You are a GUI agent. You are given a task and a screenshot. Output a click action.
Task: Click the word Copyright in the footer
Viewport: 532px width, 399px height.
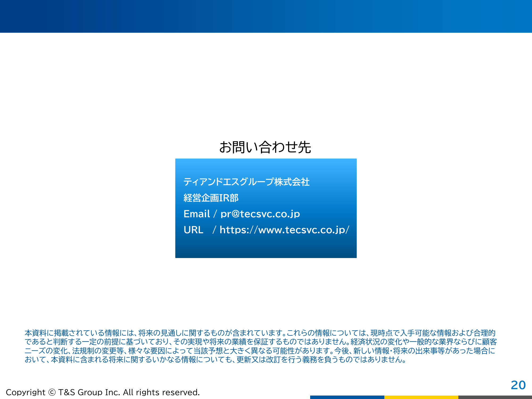(26, 392)
